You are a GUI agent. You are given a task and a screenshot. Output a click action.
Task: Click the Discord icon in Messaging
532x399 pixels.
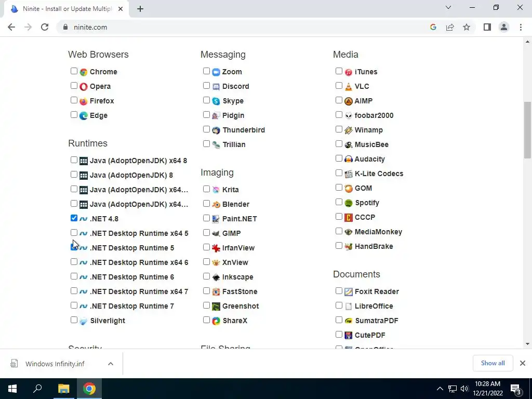[216, 87]
